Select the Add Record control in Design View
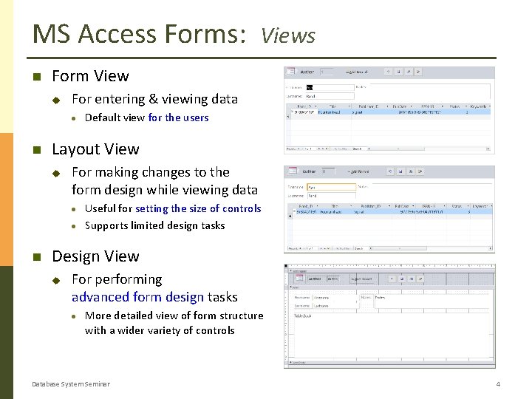The image size is (532, 399). (x=361, y=279)
